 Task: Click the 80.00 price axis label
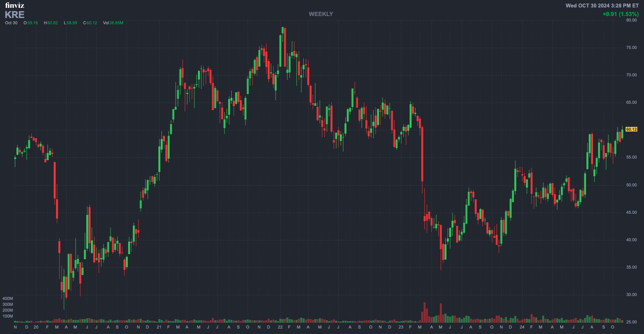click(631, 20)
